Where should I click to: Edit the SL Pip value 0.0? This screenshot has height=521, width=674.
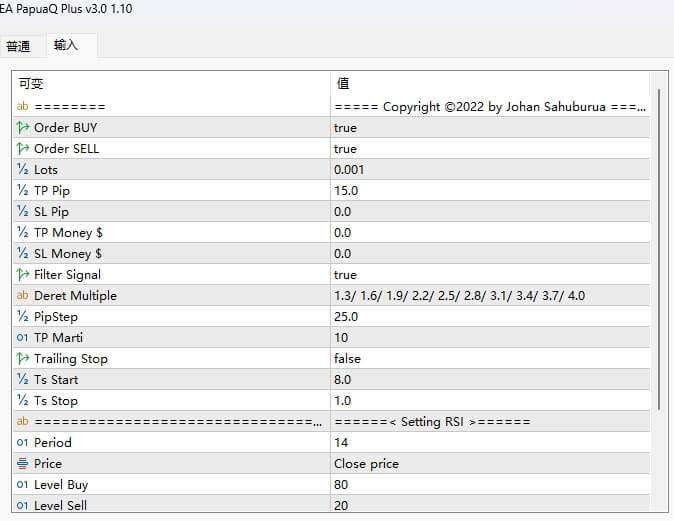(x=490, y=211)
